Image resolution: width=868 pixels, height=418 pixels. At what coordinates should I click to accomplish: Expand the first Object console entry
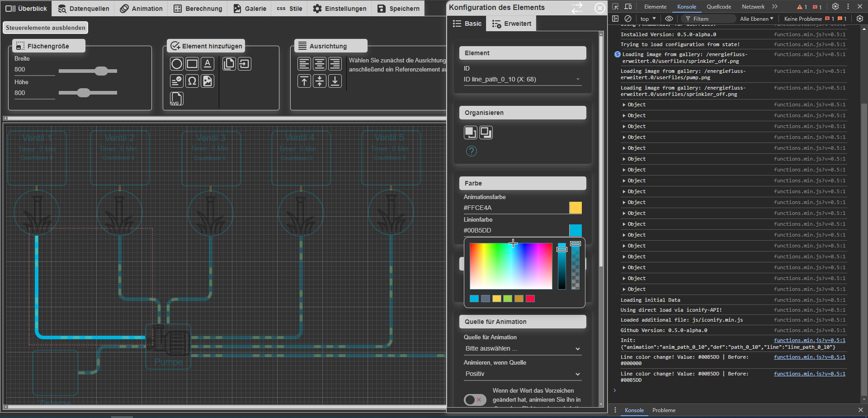[x=624, y=104]
